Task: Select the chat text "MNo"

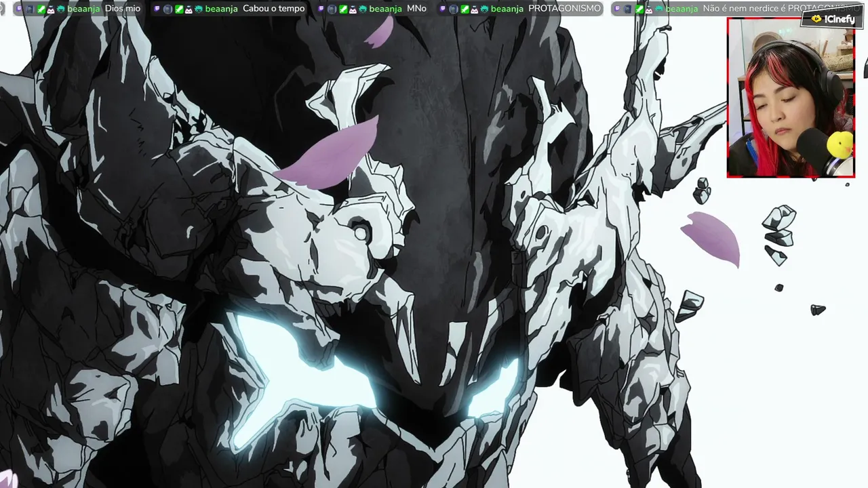Action: (416, 9)
